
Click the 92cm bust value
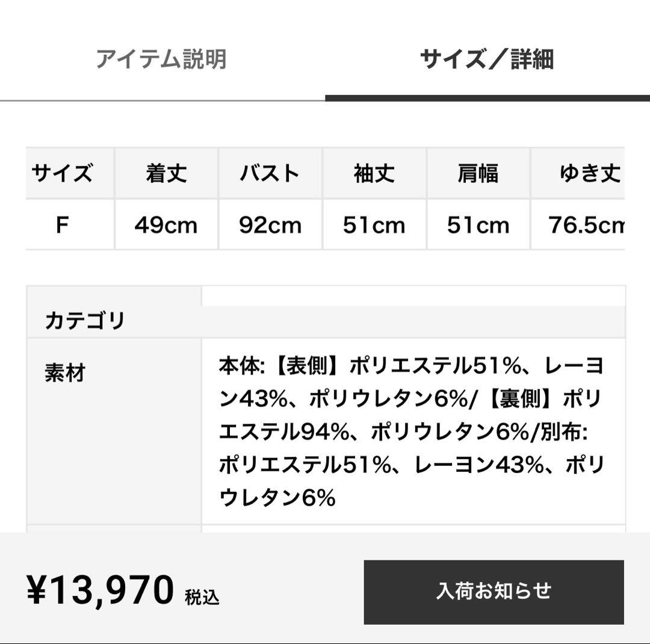coord(270,225)
